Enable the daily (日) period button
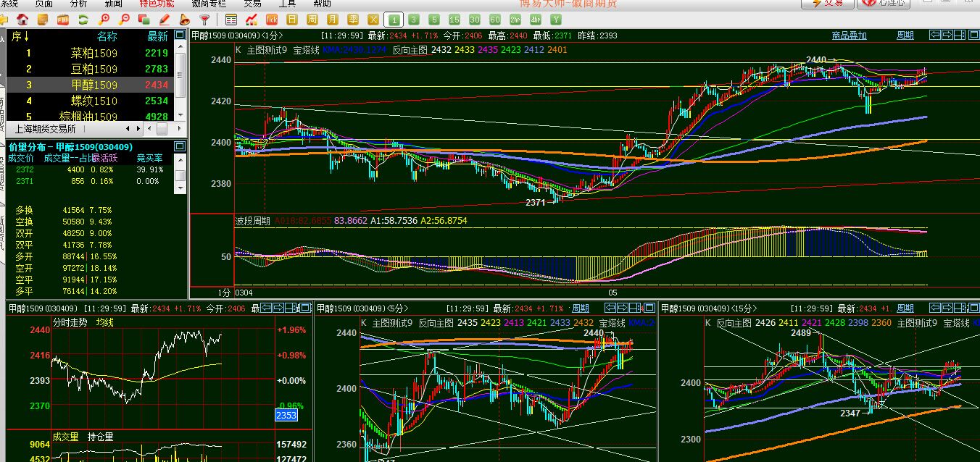Screen dimensions: 980x462 [292, 20]
